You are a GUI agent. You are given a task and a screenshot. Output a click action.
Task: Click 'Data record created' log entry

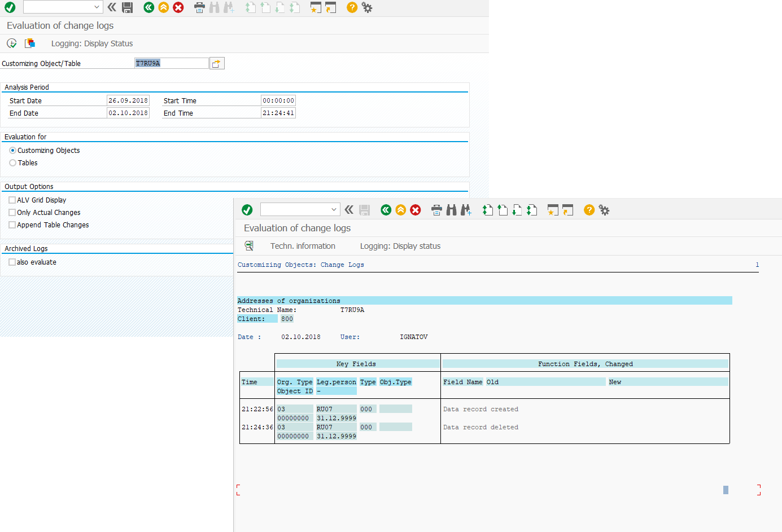pos(480,410)
